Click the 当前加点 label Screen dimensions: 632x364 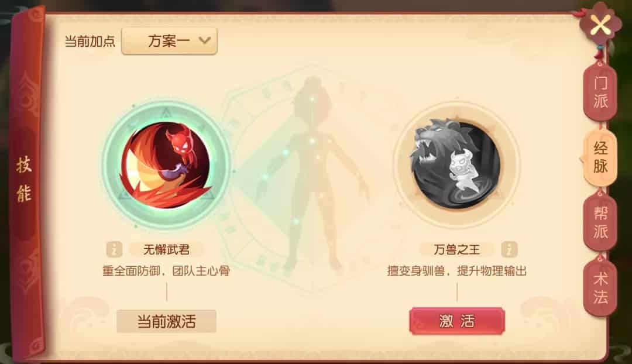90,41
